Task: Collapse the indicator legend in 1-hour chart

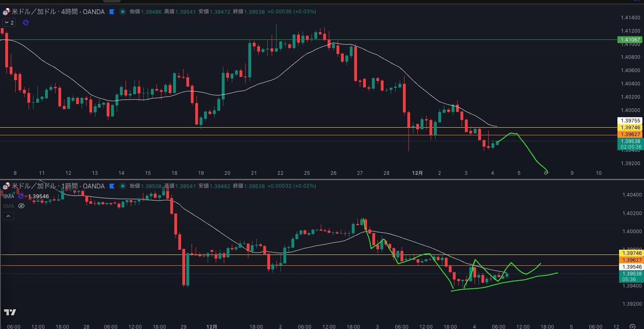Action: point(8,216)
